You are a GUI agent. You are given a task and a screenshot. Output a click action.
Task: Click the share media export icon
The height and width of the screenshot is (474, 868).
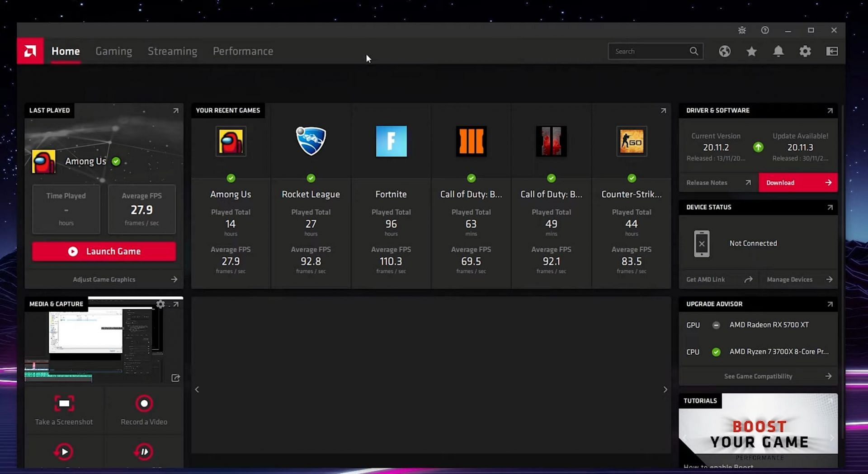point(175,378)
